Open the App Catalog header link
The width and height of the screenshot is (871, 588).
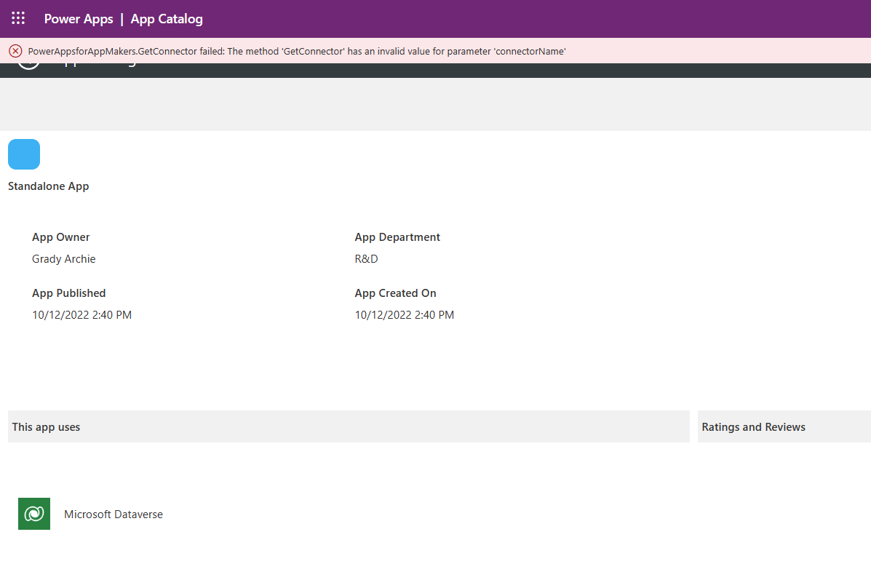pyautogui.click(x=166, y=19)
